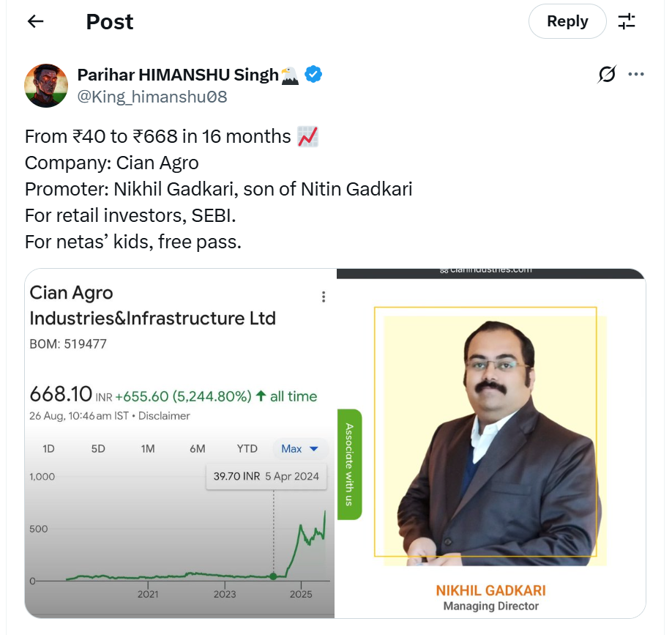
Task: Select the 5D range tab
Action: 98,448
